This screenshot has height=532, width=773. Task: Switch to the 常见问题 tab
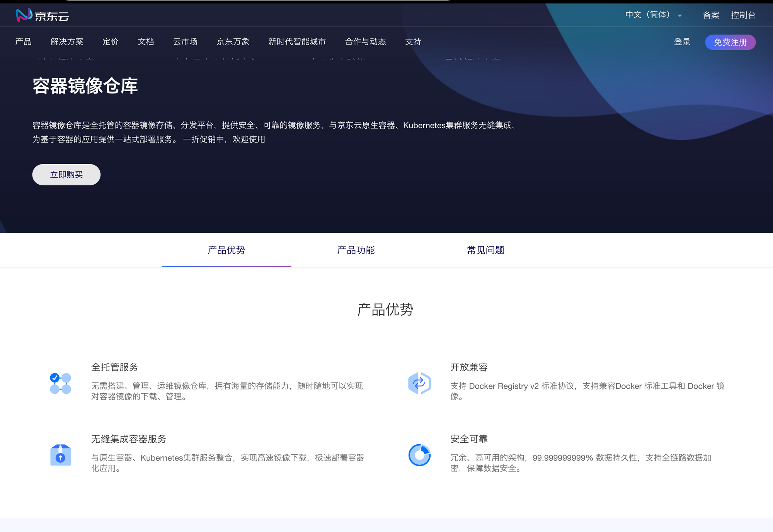pyautogui.click(x=485, y=250)
